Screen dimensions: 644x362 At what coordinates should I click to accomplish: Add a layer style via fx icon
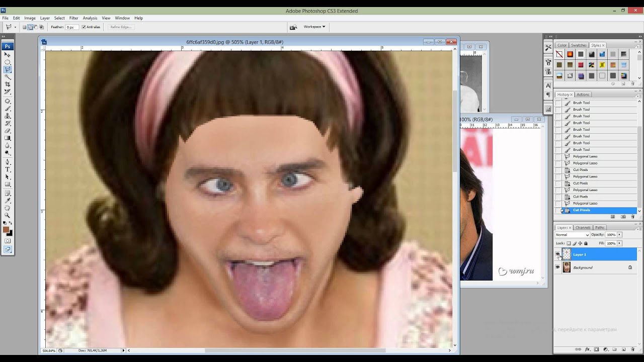point(587,349)
